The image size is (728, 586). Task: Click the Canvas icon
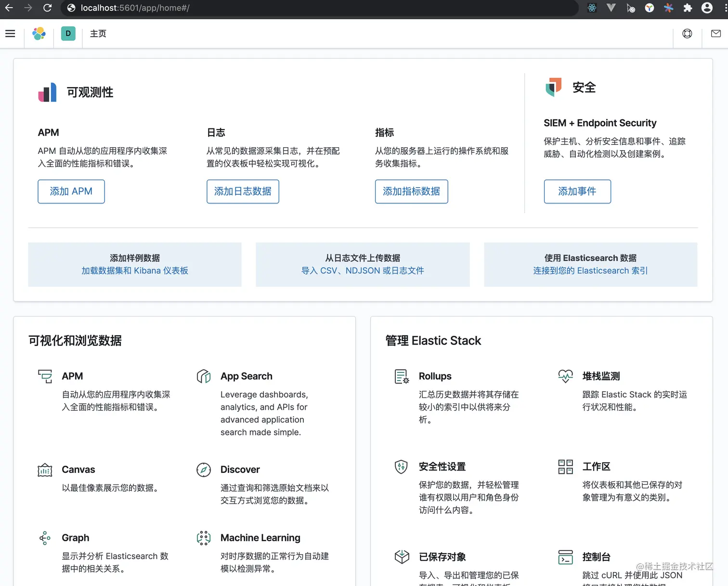point(45,470)
